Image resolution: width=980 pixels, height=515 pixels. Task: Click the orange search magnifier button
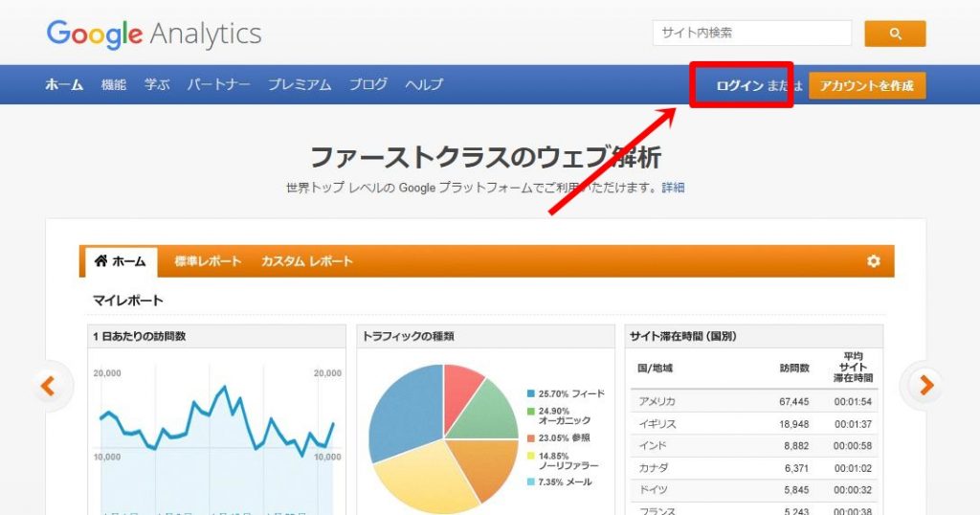click(x=895, y=34)
